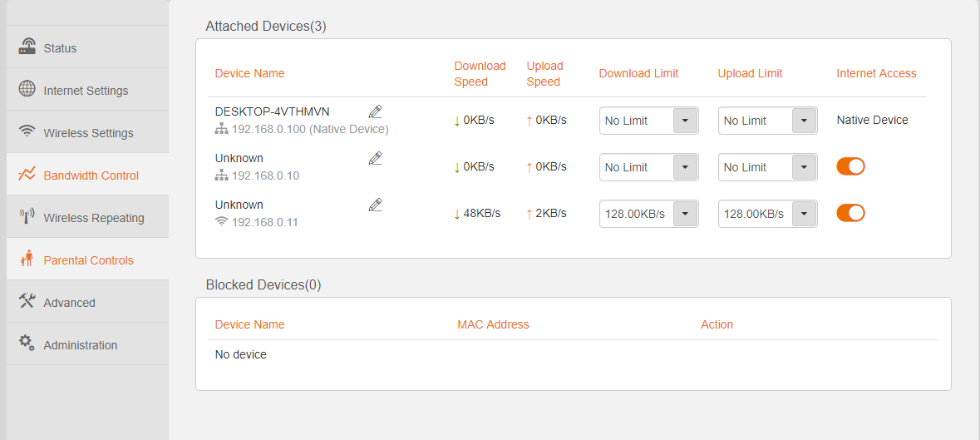Click the pencil icon for device 192.168.0.11
Viewport: 980px width, 440px height.
(x=375, y=205)
